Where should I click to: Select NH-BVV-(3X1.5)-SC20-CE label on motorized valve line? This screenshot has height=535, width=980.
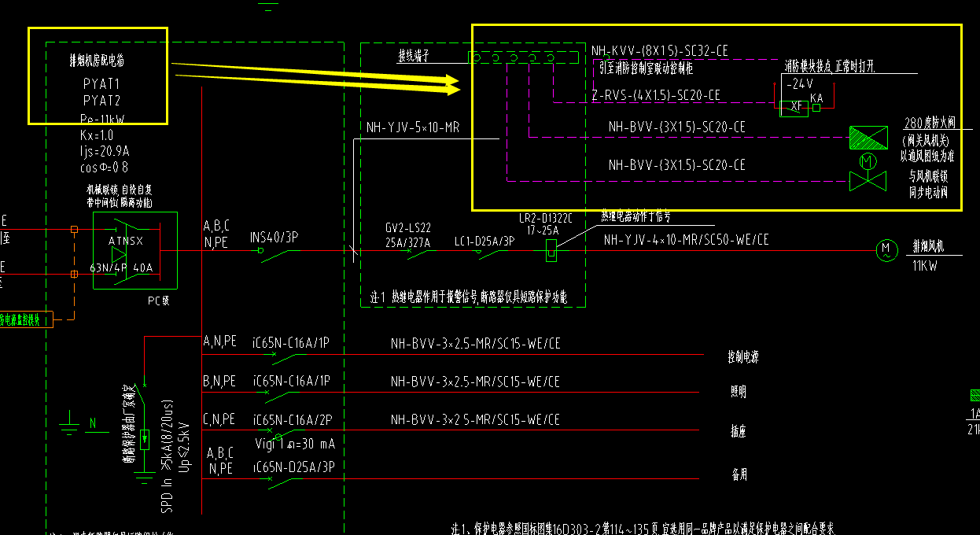pyautogui.click(x=677, y=164)
